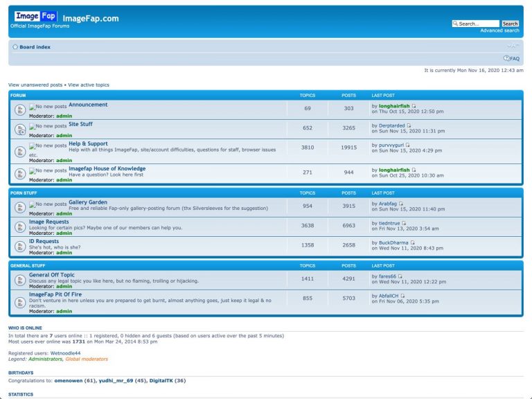This screenshot has height=399, width=532.
Task: Open the Image Requests forum
Action: [x=49, y=222]
